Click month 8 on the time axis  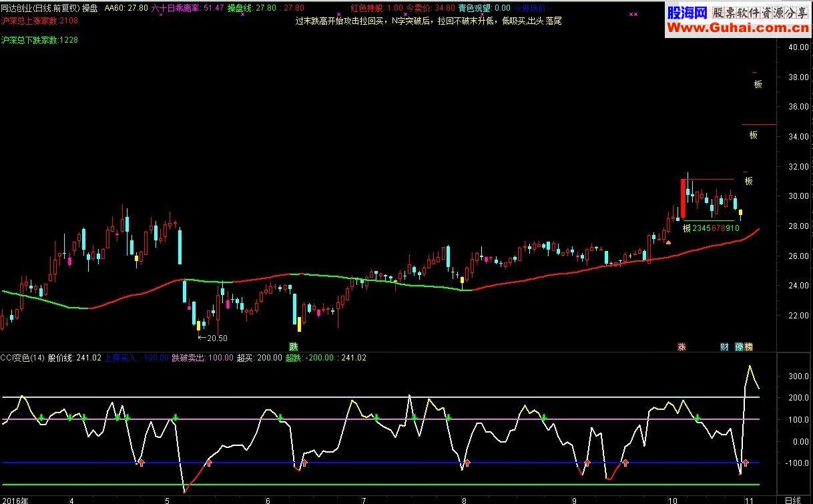pyautogui.click(x=463, y=499)
